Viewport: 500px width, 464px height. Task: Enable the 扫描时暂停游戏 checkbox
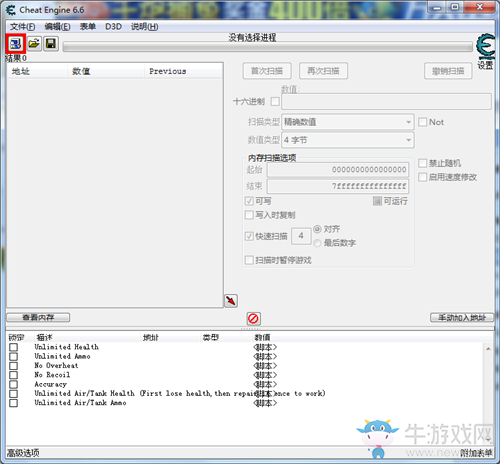249,260
